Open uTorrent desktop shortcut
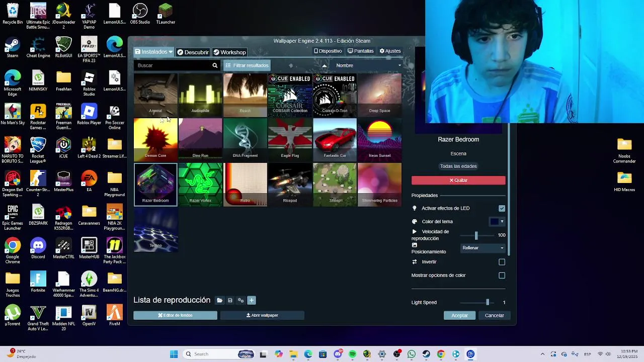 tap(13, 316)
